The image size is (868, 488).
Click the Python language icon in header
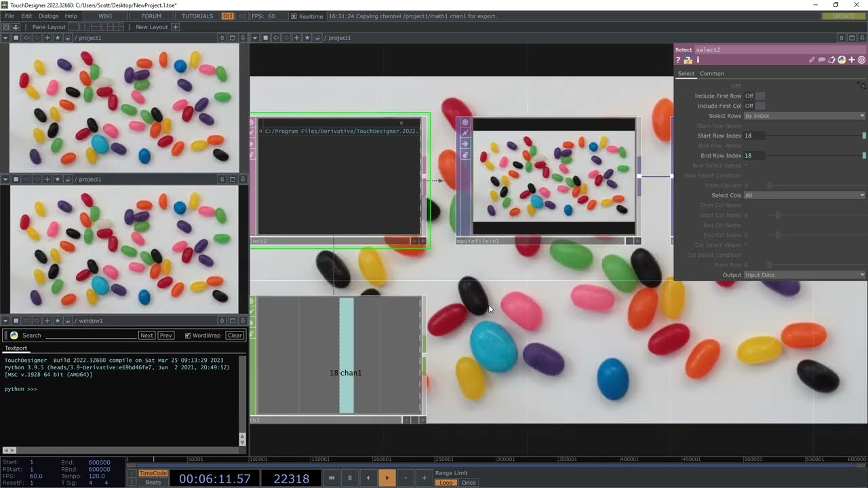842,60
